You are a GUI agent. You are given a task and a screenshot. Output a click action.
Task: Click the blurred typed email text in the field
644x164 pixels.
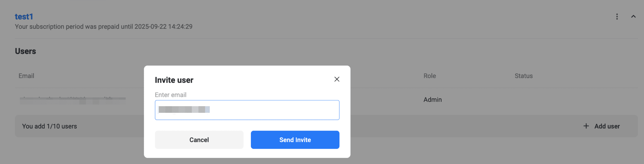tap(184, 109)
